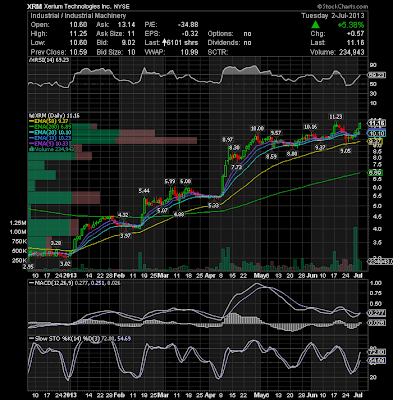This screenshot has height=400, width=393.
Task: Click the Open 10.60 value
Action: tap(80, 25)
